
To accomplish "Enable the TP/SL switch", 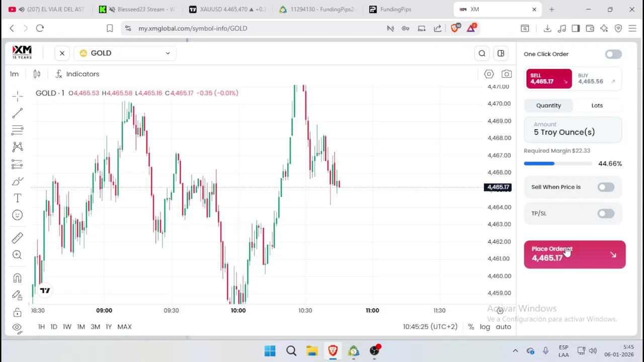I will coord(606,214).
